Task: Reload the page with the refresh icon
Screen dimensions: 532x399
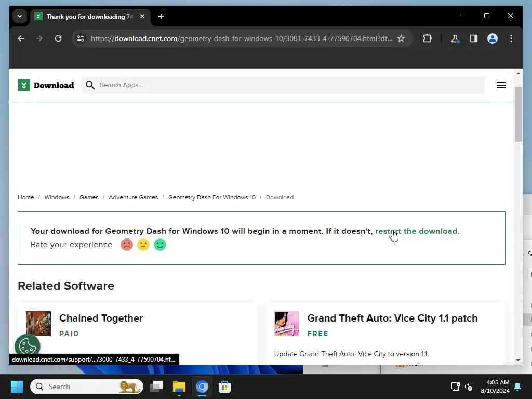Action: pyautogui.click(x=58, y=38)
